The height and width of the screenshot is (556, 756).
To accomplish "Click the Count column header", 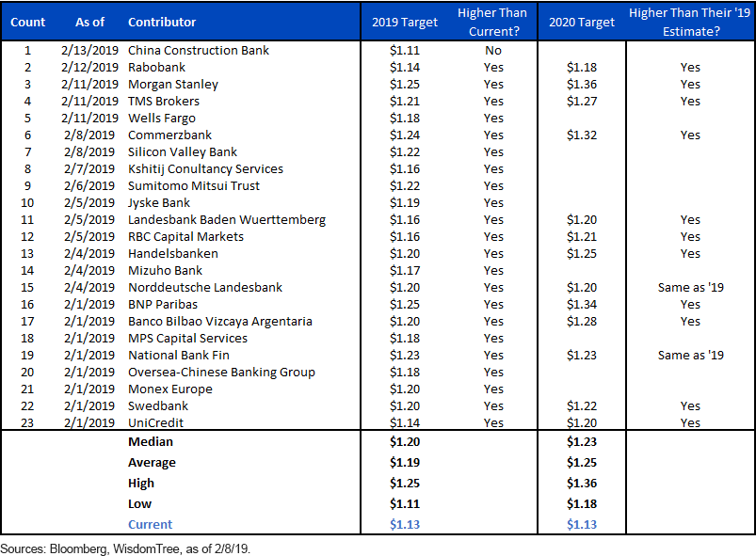I will point(27,23).
